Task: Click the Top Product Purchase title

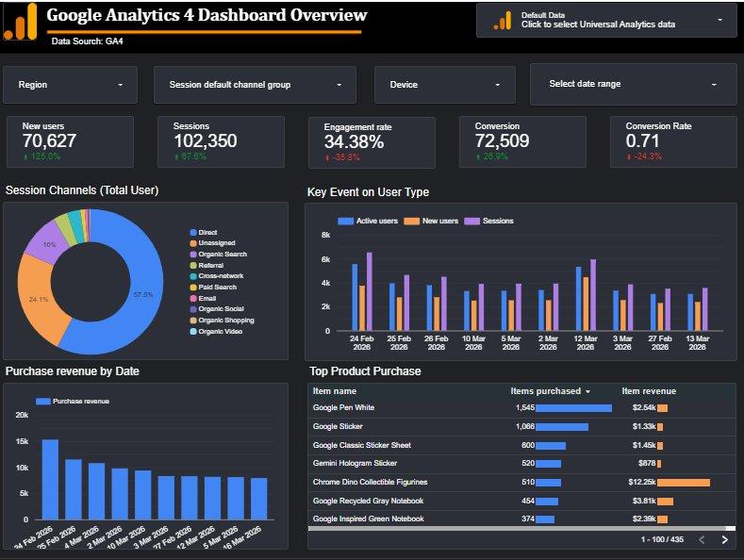Action: tap(365, 371)
